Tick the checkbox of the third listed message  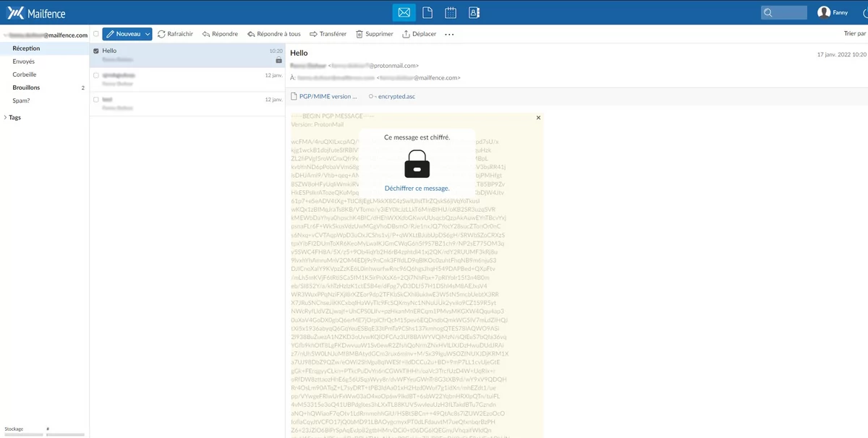coord(96,99)
